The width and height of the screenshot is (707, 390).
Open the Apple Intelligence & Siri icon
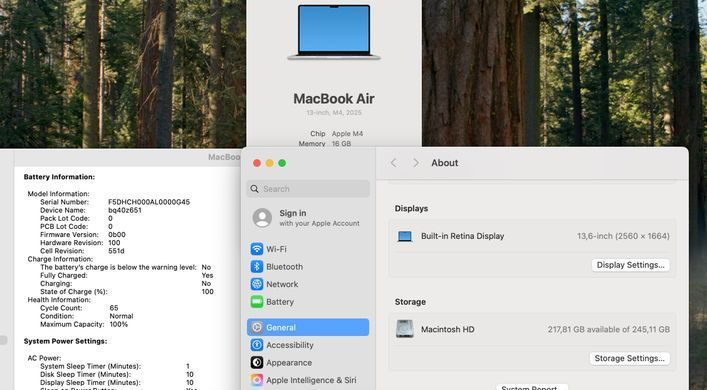[257, 380]
